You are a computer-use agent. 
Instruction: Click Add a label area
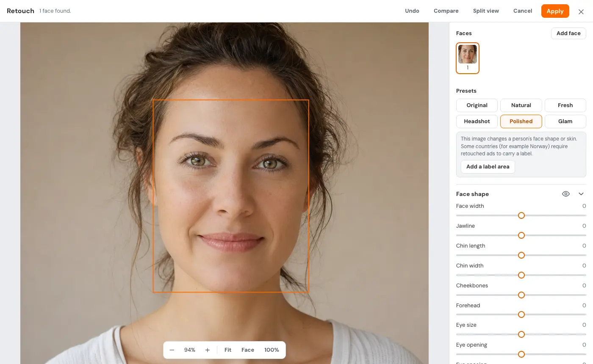point(488,167)
